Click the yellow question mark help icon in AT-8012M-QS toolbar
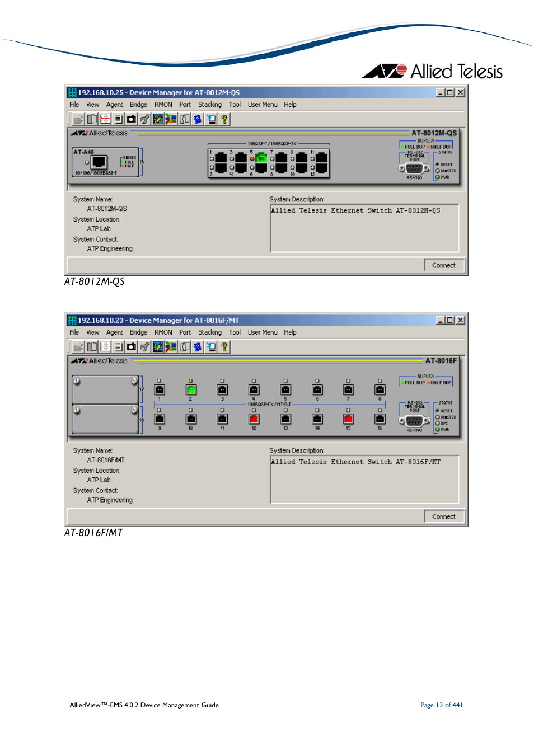The width and height of the screenshot is (534, 756). (x=224, y=119)
